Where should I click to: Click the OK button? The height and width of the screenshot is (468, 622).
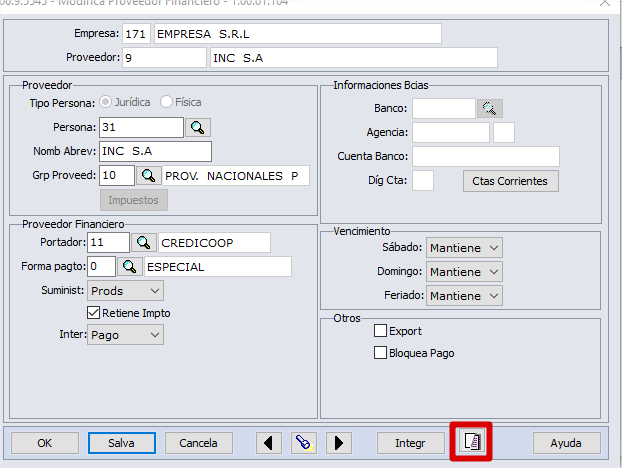(45, 443)
